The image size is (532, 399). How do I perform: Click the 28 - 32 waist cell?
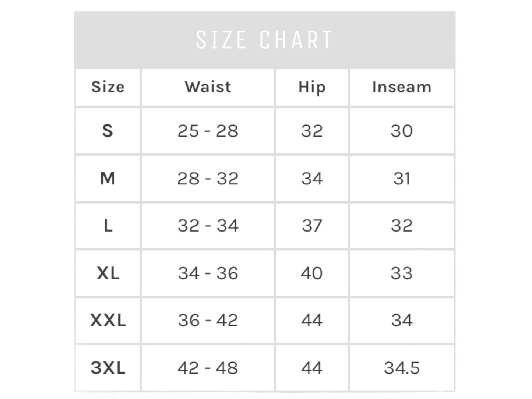point(208,179)
